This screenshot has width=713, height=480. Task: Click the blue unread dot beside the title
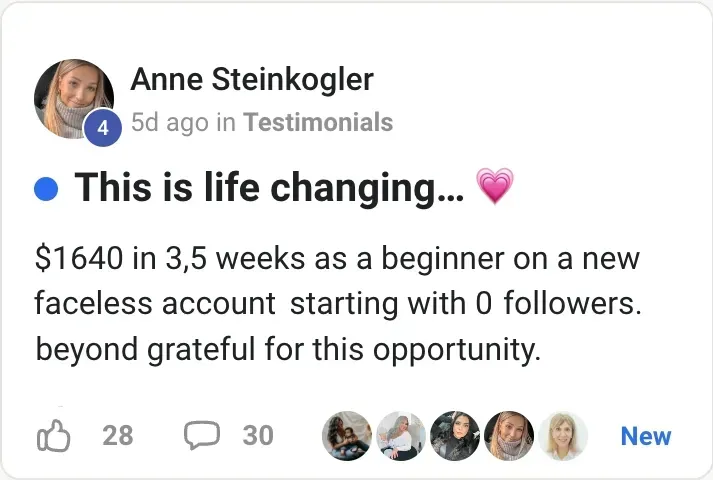(45, 188)
